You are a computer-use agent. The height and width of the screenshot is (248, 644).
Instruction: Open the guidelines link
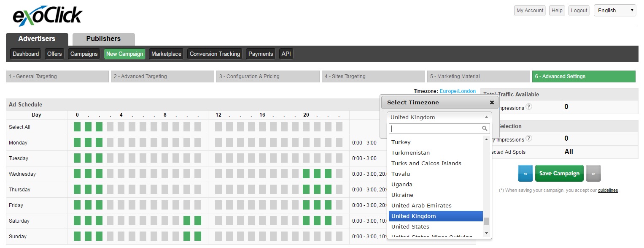click(608, 191)
